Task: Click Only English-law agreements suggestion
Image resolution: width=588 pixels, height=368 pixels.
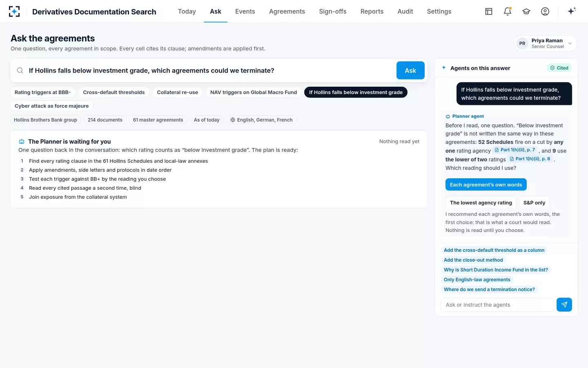Action: coord(477,280)
